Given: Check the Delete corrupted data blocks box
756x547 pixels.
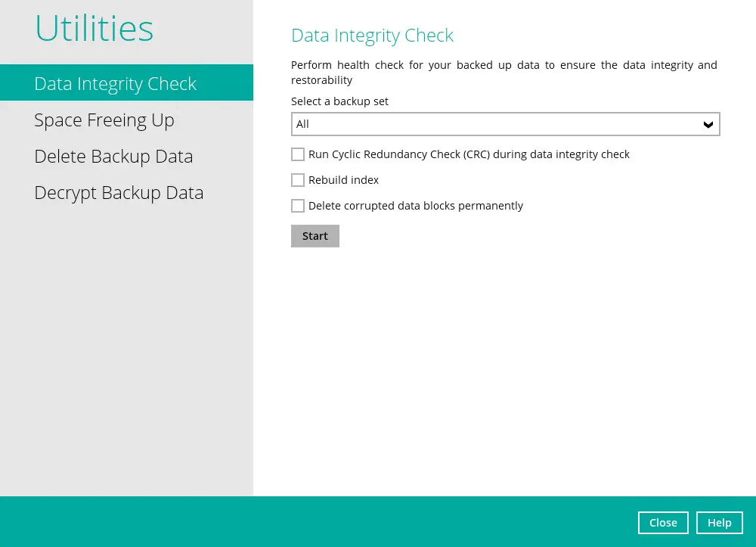Looking at the screenshot, I should pos(298,206).
